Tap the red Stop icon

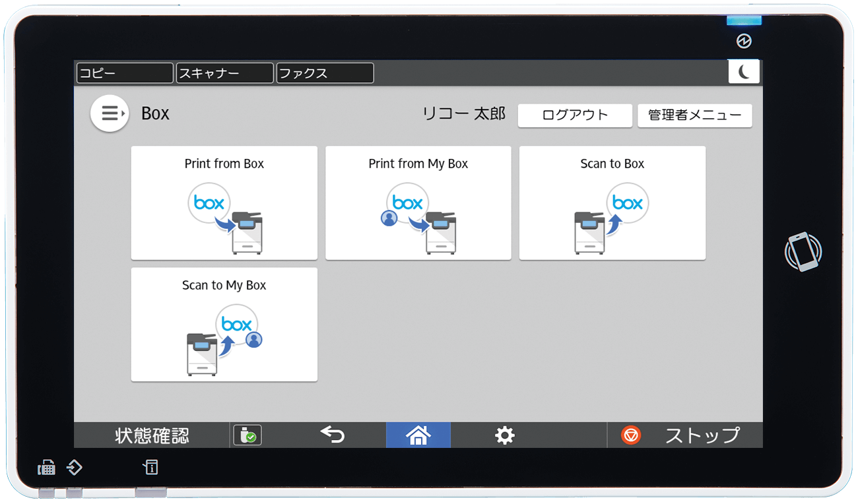point(631,435)
